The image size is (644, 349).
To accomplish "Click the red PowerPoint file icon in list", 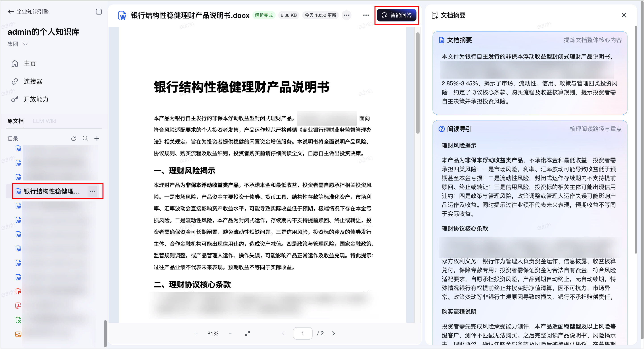I will point(18,291).
